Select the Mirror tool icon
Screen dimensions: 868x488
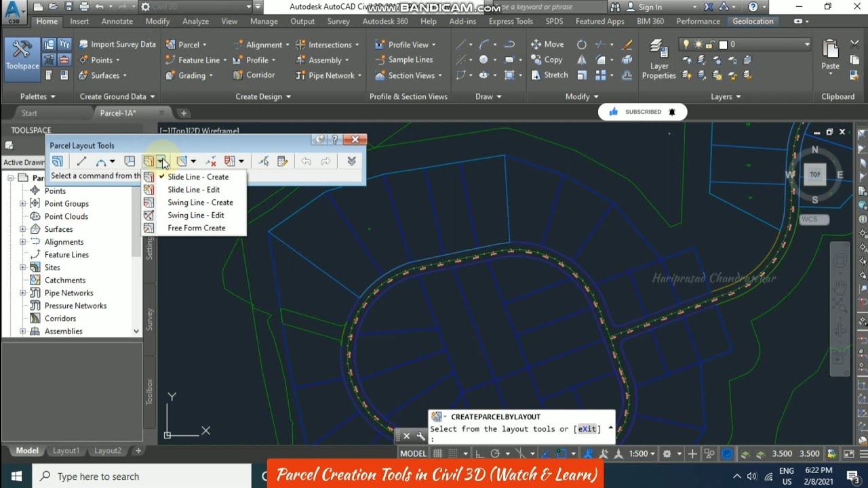[x=582, y=60]
